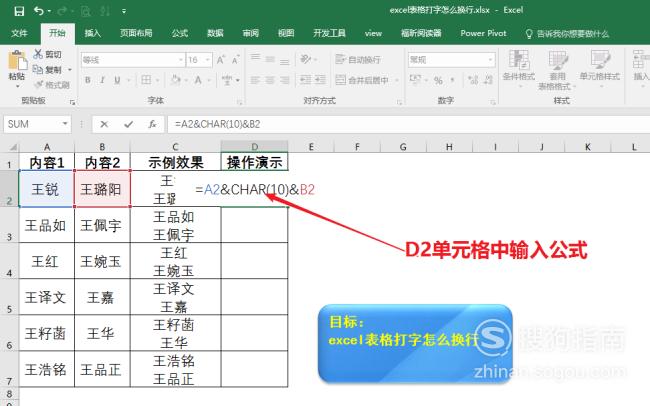Toggle align text left

click(x=255, y=80)
